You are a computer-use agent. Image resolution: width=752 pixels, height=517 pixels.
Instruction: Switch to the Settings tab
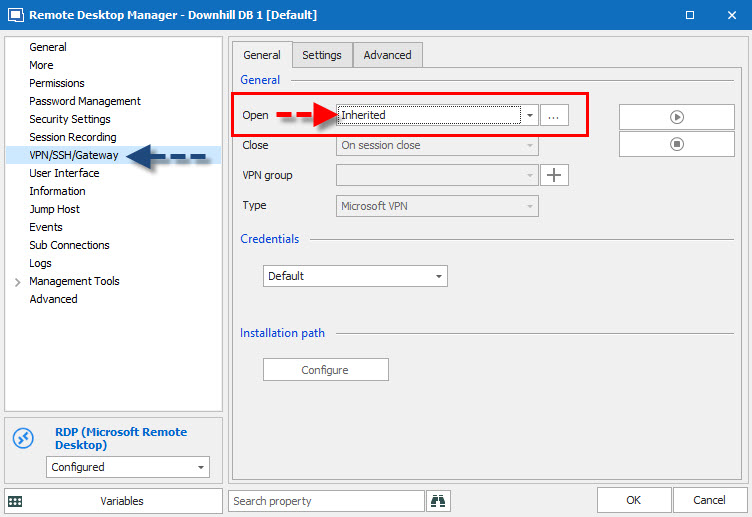tap(322, 55)
